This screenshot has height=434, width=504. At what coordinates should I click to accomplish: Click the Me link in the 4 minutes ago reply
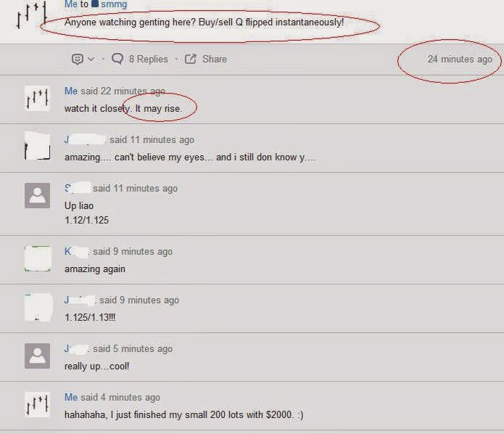pos(71,397)
